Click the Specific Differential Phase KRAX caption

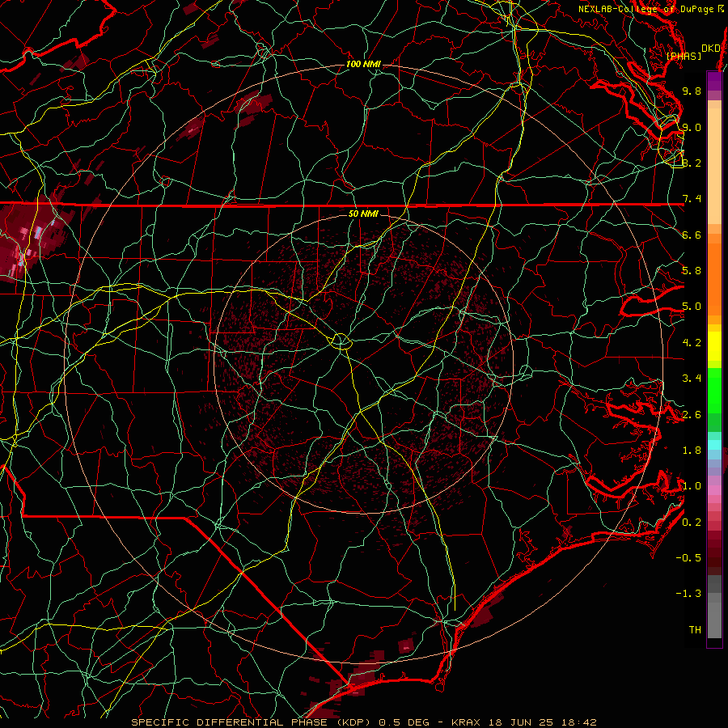point(364,722)
